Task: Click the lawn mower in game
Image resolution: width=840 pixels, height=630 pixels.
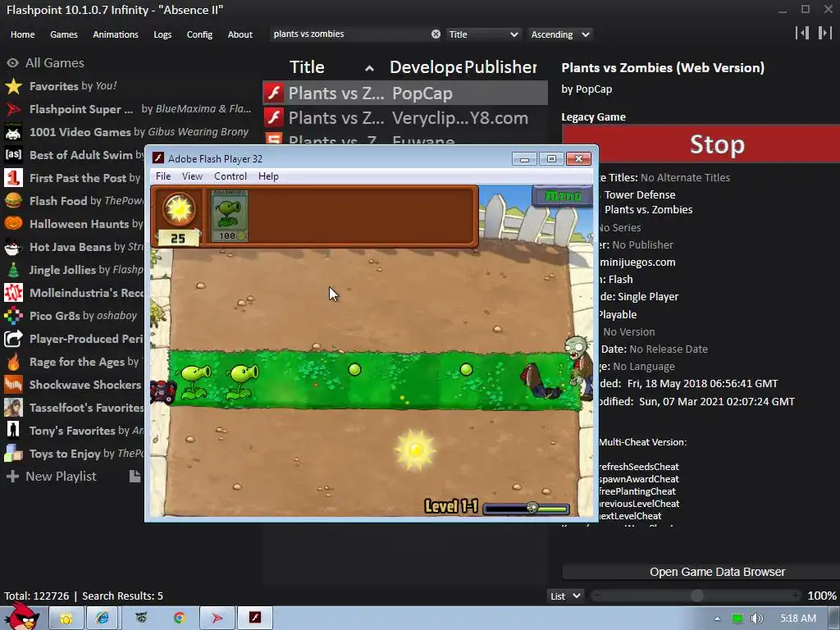Action: 163,391
